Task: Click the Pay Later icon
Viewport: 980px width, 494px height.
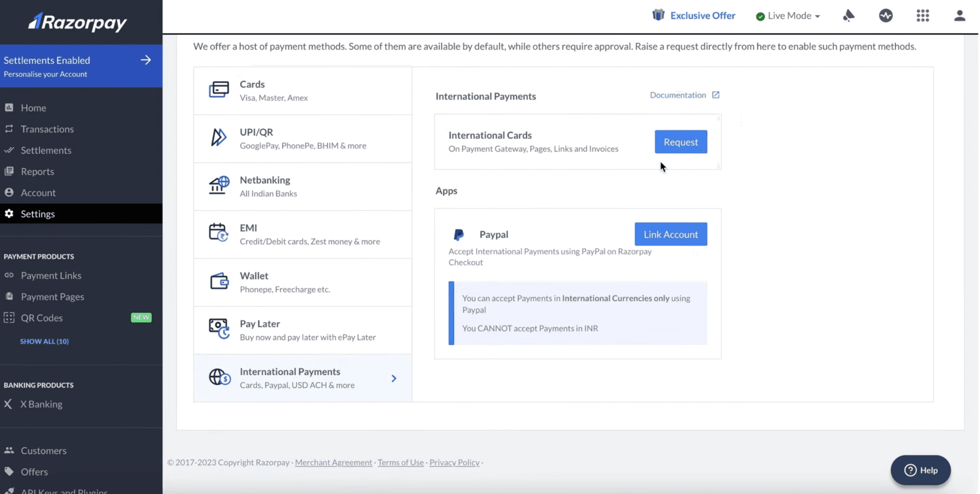Action: tap(219, 329)
